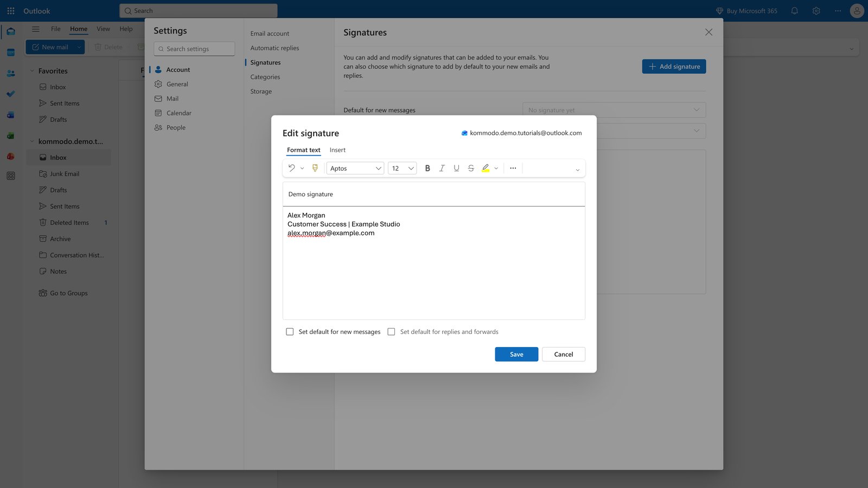Open the Storage settings section

click(261, 92)
